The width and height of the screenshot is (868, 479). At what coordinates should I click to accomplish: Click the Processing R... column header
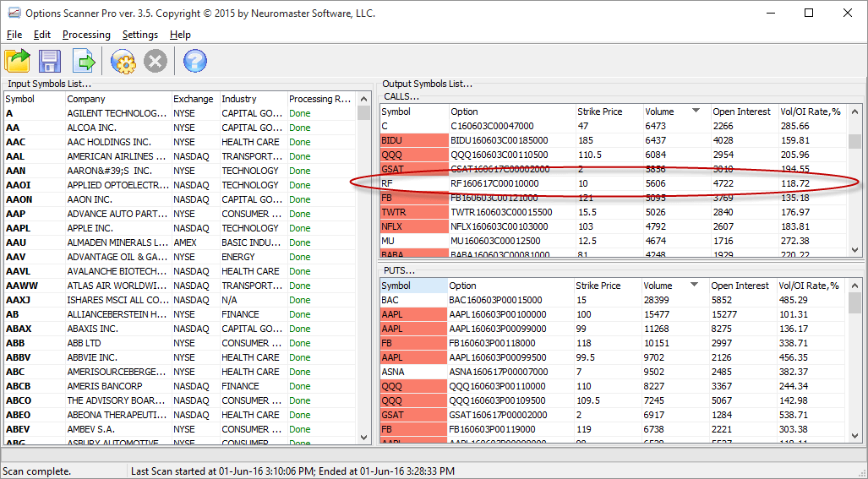[x=321, y=99]
